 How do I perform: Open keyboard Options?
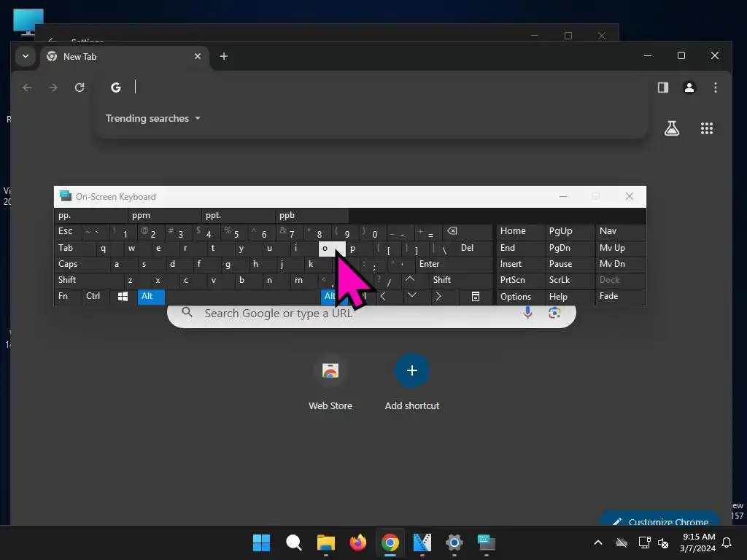(x=520, y=296)
